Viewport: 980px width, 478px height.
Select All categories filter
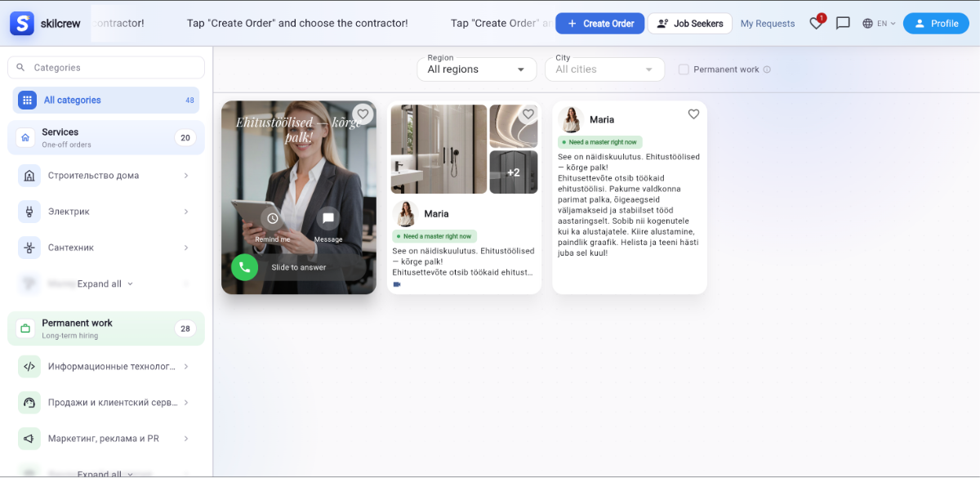tap(106, 100)
